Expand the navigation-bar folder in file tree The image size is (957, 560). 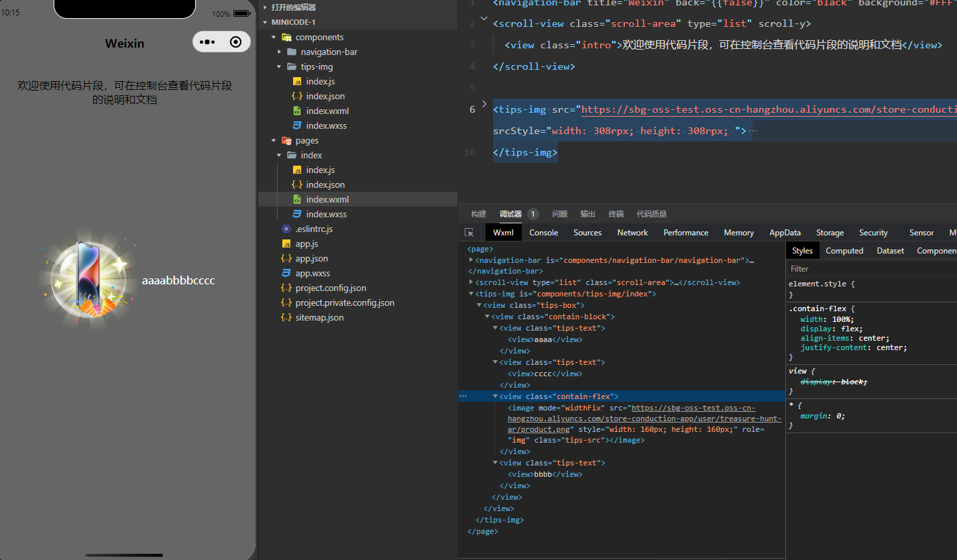[280, 52]
